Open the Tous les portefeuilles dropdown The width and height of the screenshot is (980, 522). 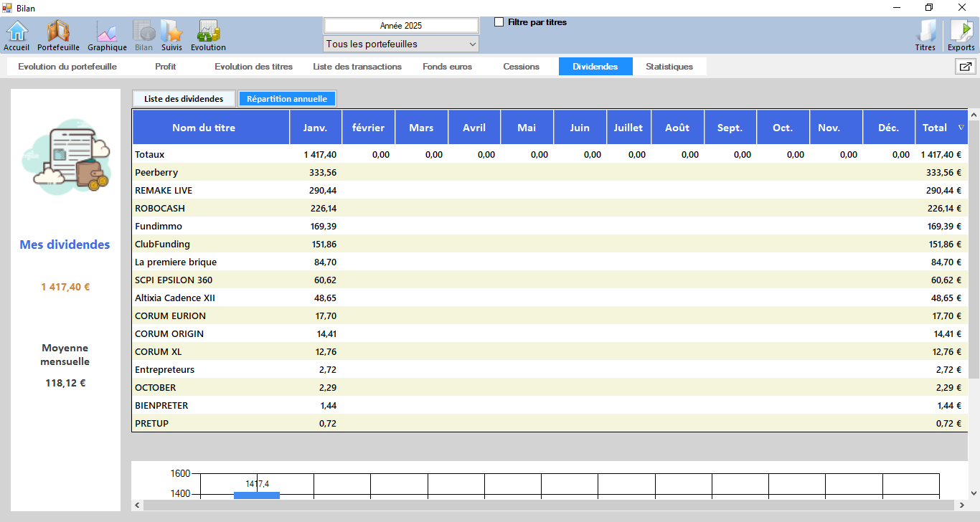(x=401, y=44)
